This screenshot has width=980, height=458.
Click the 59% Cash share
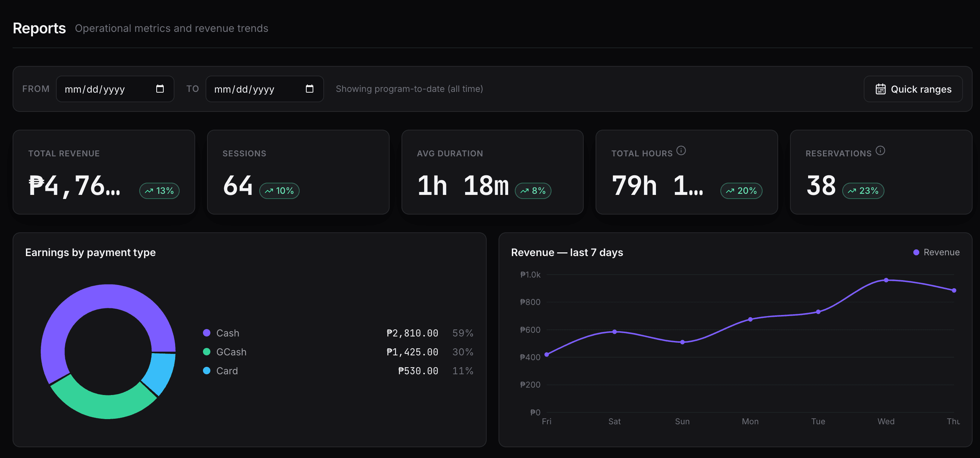pos(463,333)
